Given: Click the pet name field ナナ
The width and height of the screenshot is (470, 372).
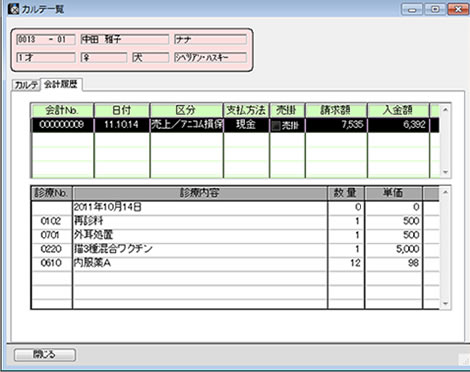Looking at the screenshot, I should [210, 40].
